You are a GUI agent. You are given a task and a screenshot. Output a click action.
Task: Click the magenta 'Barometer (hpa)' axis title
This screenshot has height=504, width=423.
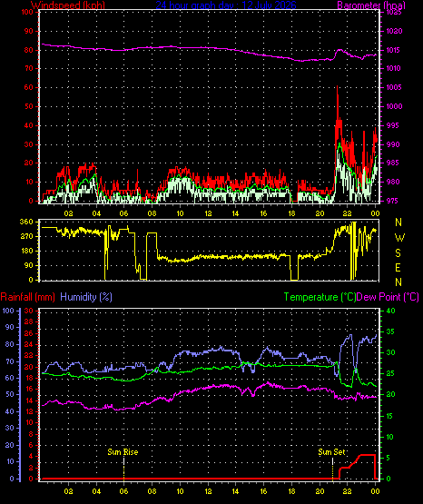pos(371,5)
